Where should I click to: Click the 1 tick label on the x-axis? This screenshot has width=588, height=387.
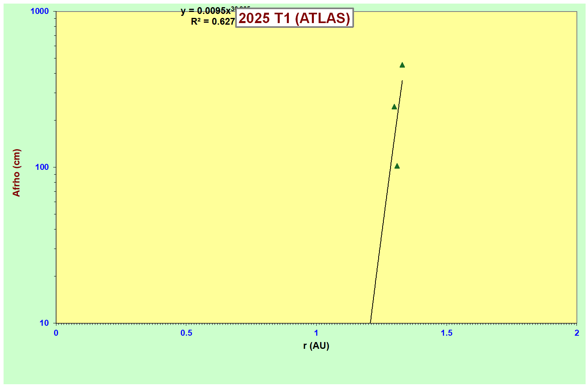click(316, 333)
